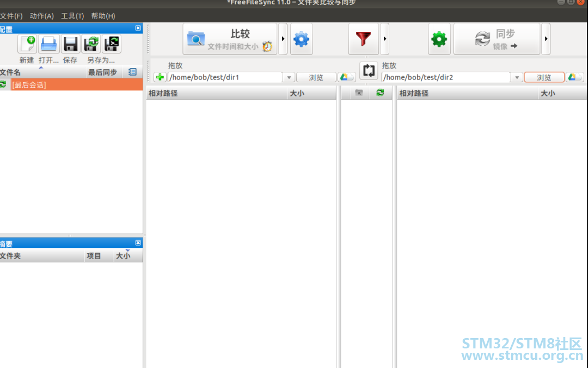Open the 文件(F) menu
The width and height of the screenshot is (588, 368).
click(x=11, y=16)
